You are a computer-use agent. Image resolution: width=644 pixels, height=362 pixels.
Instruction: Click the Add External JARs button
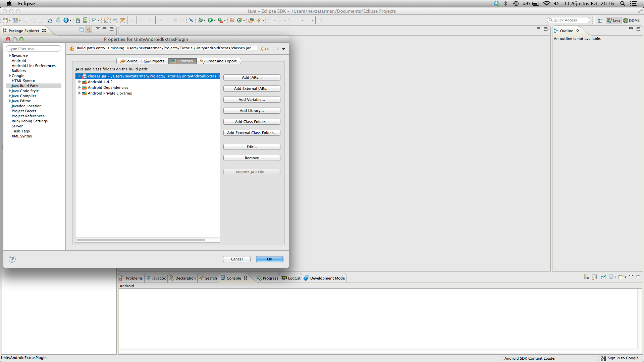(252, 88)
